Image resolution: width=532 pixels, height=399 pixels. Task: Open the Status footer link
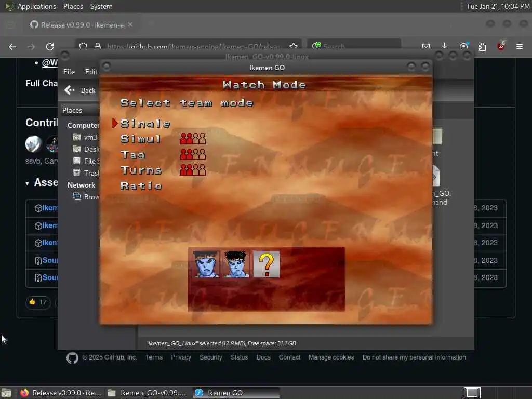click(239, 357)
